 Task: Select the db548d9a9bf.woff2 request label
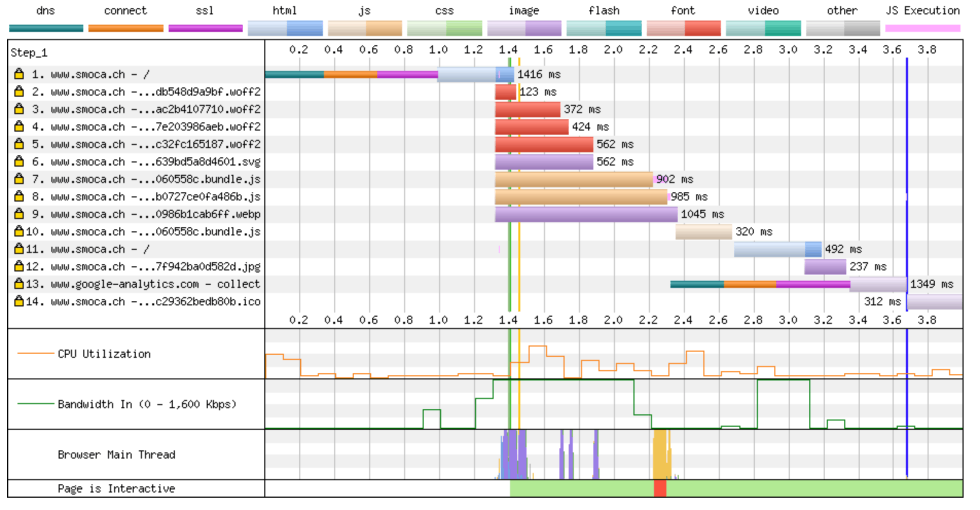point(146,92)
